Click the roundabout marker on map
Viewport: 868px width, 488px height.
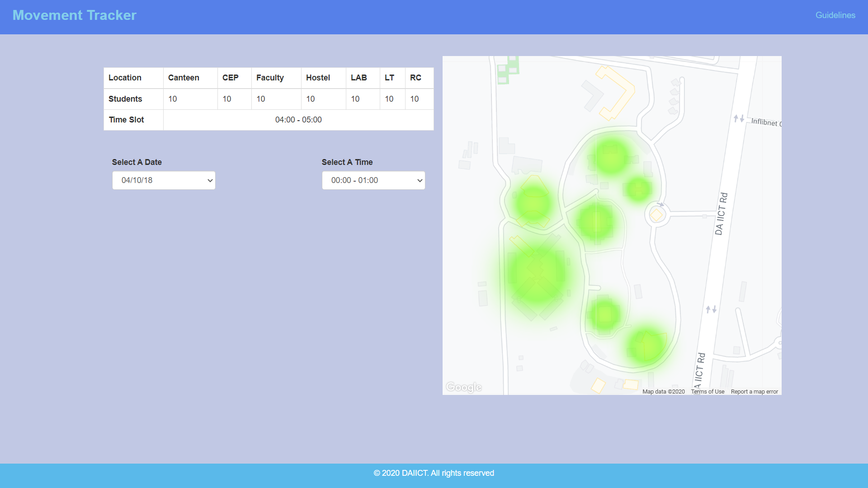656,215
